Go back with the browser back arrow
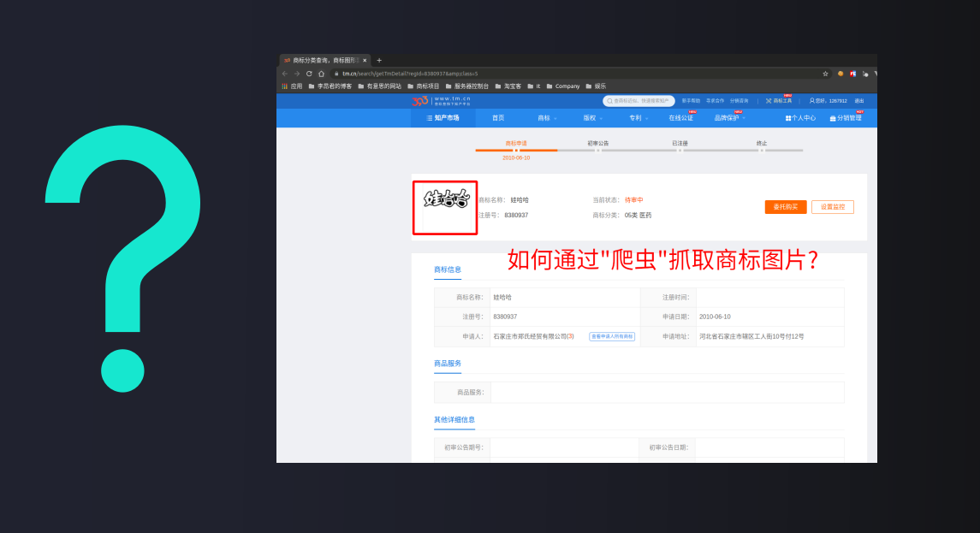 click(x=285, y=74)
